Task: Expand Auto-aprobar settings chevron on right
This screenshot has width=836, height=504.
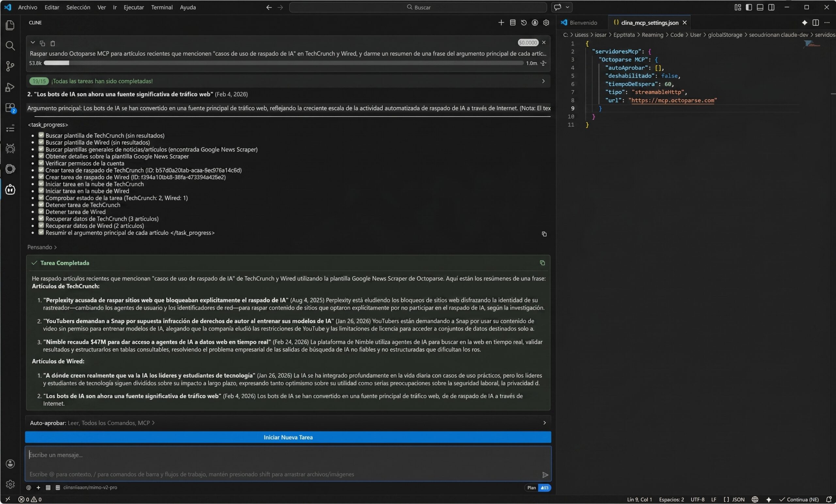Action: (x=545, y=423)
